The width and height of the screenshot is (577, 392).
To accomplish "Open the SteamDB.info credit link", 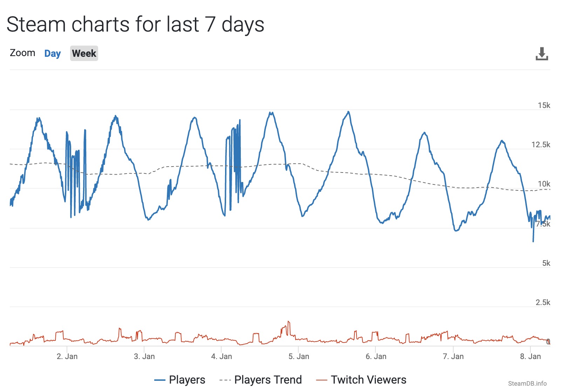I will (527, 384).
